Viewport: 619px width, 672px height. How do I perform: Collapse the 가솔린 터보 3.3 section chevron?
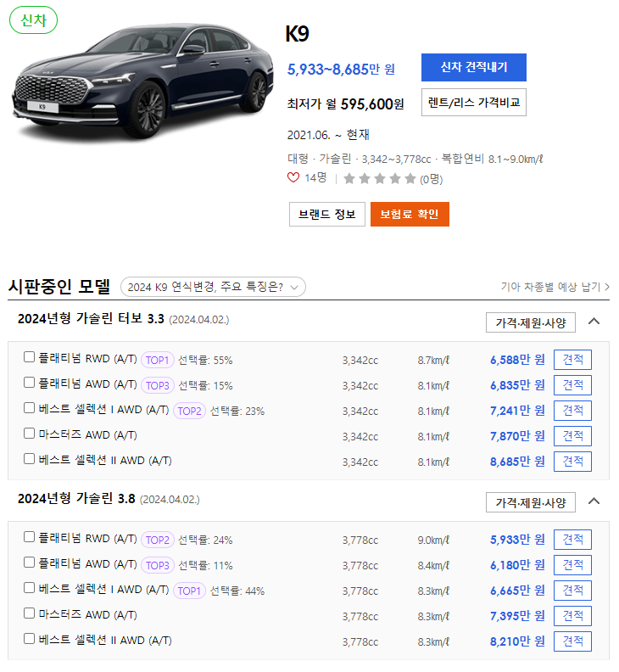[594, 322]
